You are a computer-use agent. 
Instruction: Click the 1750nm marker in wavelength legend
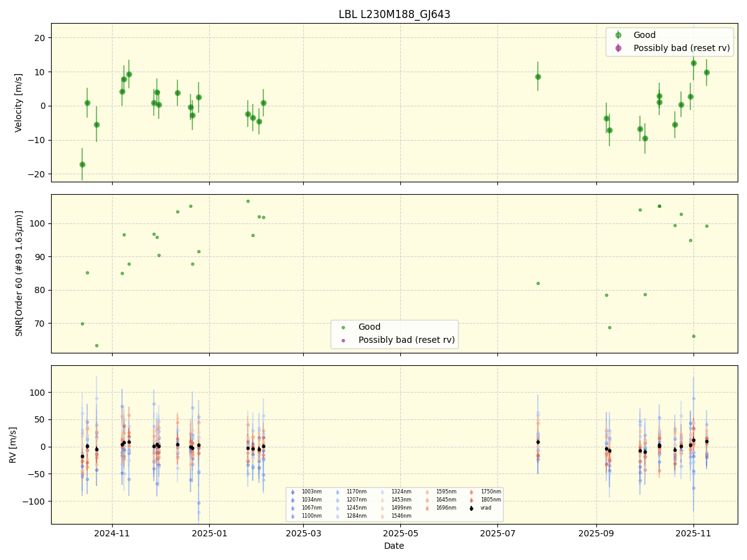pos(471,492)
